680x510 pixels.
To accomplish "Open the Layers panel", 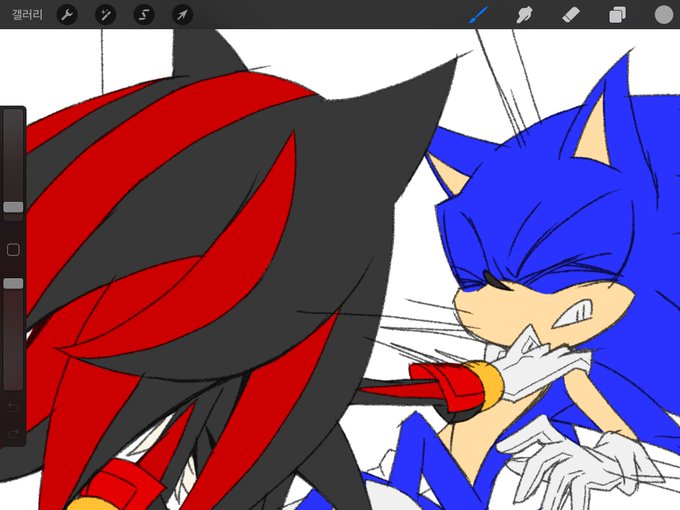I will click(617, 15).
